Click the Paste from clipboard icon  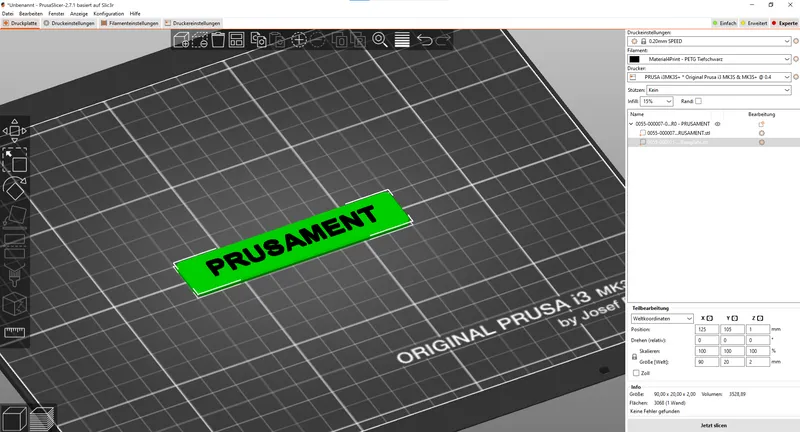pyautogui.click(x=277, y=40)
